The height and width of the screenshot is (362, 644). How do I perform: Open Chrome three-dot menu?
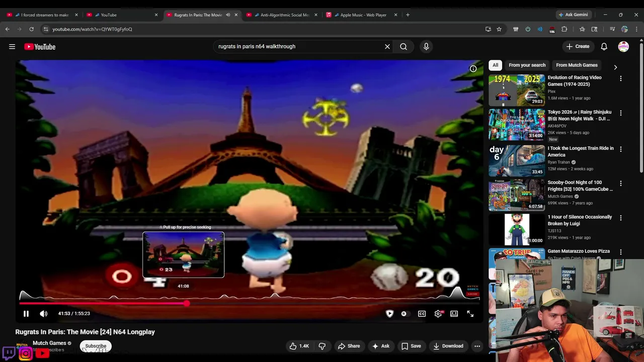636,29
